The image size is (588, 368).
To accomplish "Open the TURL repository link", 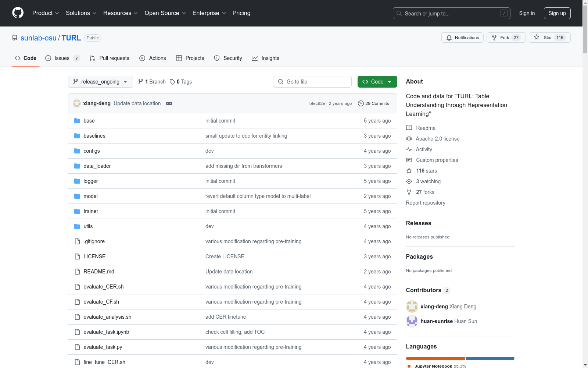I will [71, 38].
